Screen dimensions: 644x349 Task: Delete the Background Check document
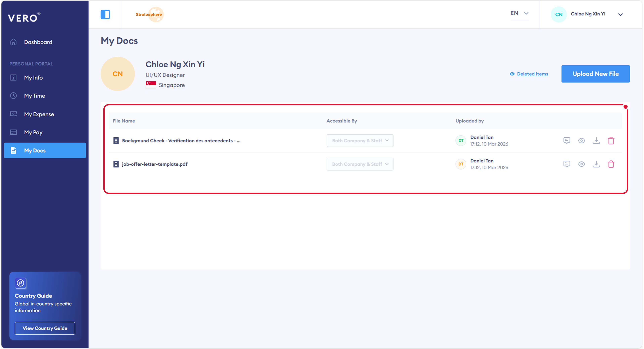pos(611,141)
